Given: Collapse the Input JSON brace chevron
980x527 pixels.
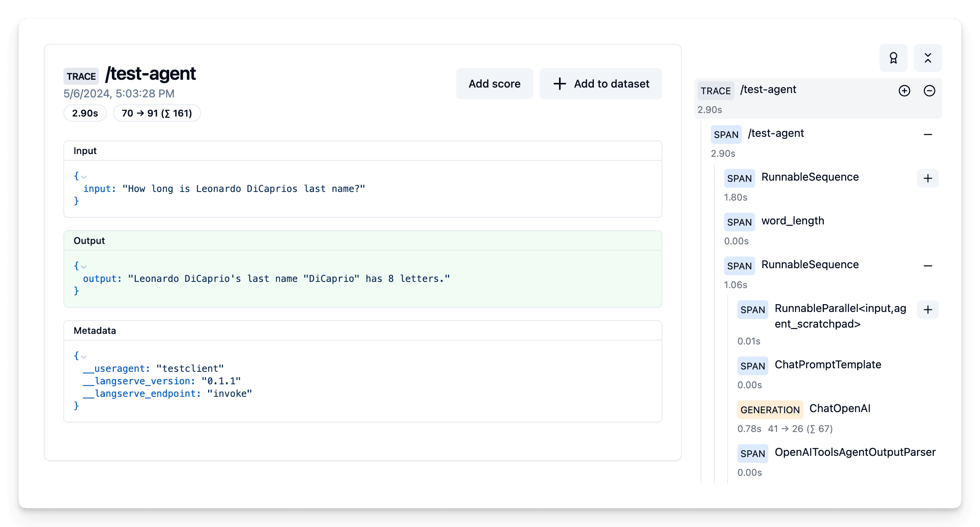Looking at the screenshot, I should coord(84,177).
